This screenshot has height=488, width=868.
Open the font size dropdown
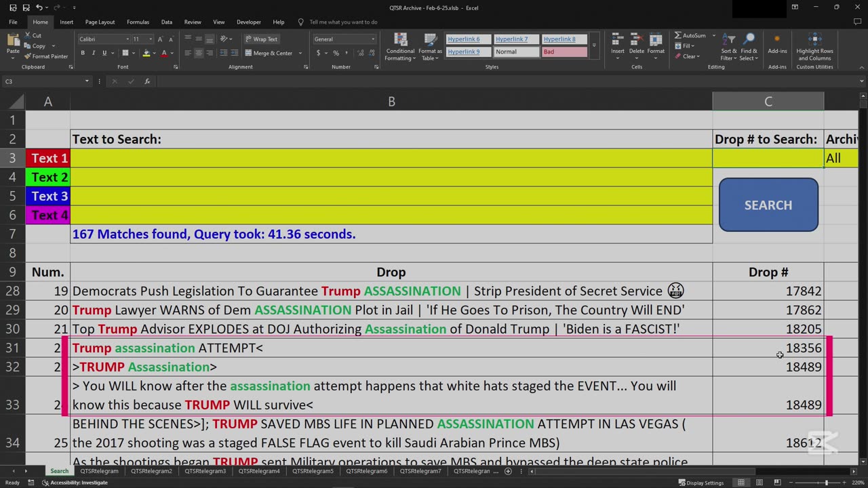click(x=151, y=39)
